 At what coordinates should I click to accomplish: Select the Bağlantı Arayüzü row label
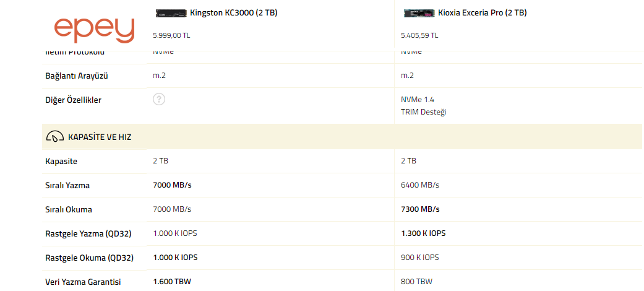pos(77,76)
